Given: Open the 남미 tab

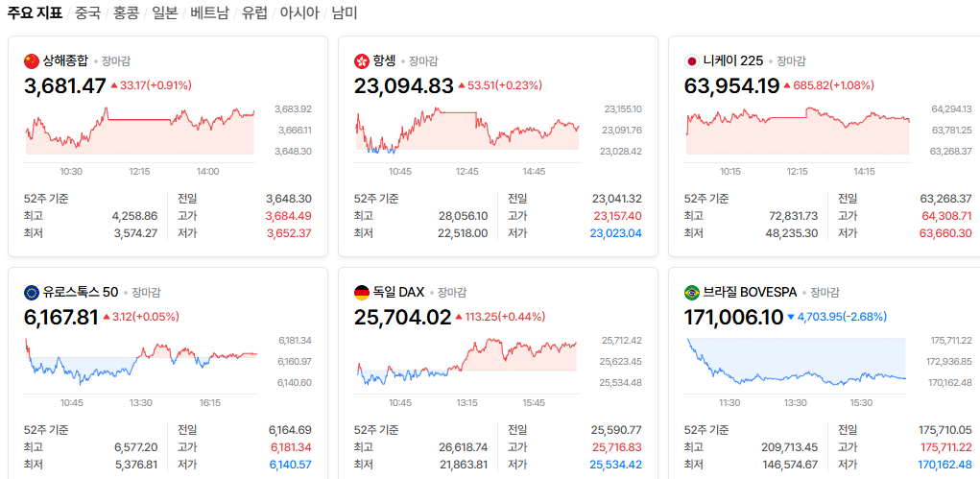Looking at the screenshot, I should (345, 13).
